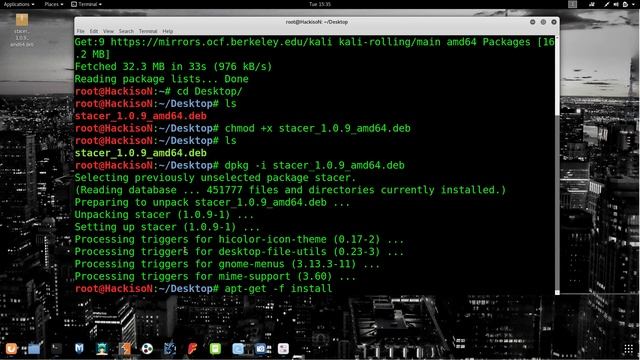This screenshot has width=640, height=360.
Task: Open the light-blue rounded square dock icon
Action: (238, 349)
